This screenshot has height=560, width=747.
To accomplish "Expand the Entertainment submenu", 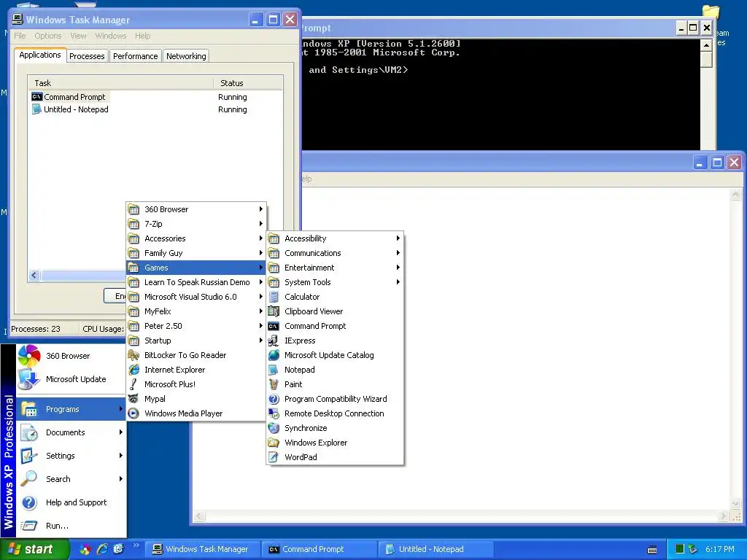I will point(336,268).
